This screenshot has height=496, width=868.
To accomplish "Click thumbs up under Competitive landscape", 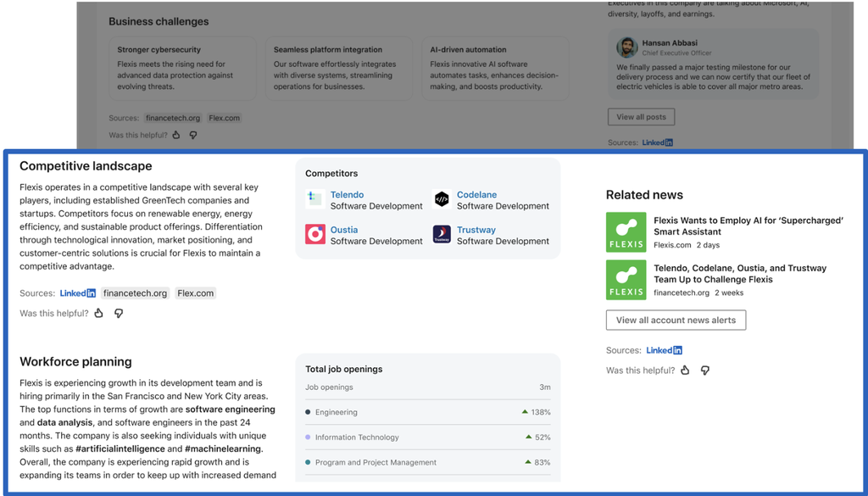I will click(99, 314).
